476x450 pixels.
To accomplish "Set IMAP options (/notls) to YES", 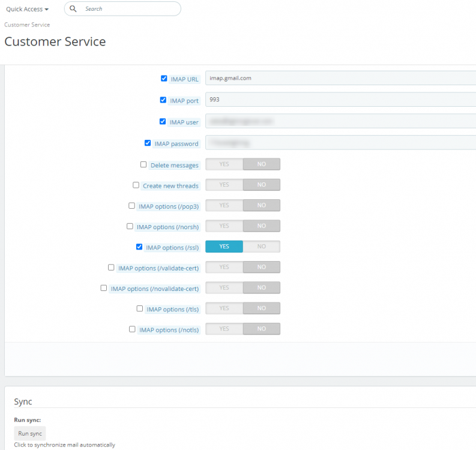I will click(x=224, y=329).
